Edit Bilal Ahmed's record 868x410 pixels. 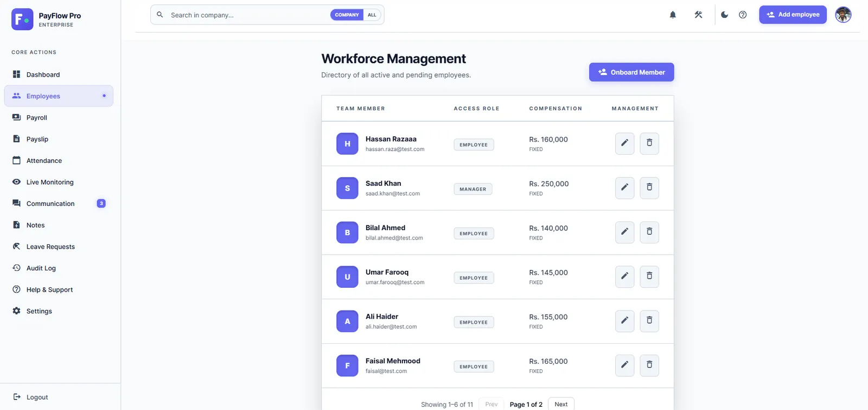[x=624, y=232]
